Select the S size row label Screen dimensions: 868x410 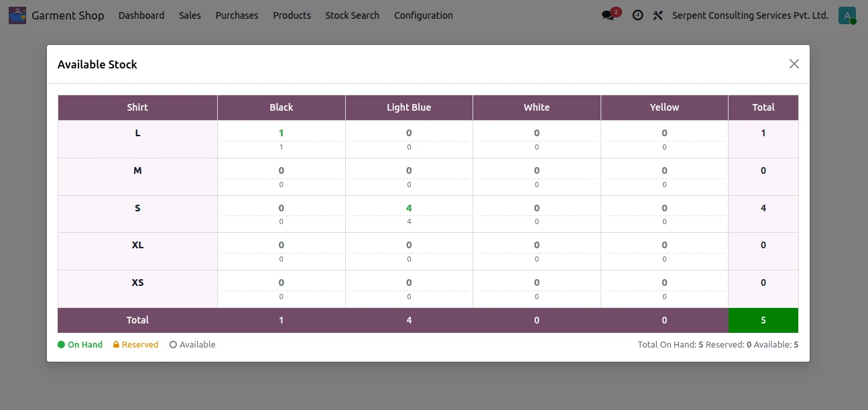tap(137, 208)
